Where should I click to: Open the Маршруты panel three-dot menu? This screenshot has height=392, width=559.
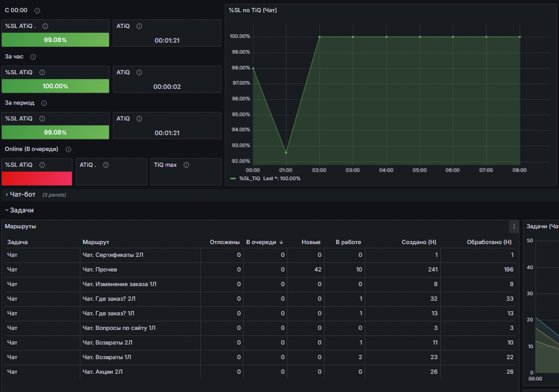(x=514, y=226)
